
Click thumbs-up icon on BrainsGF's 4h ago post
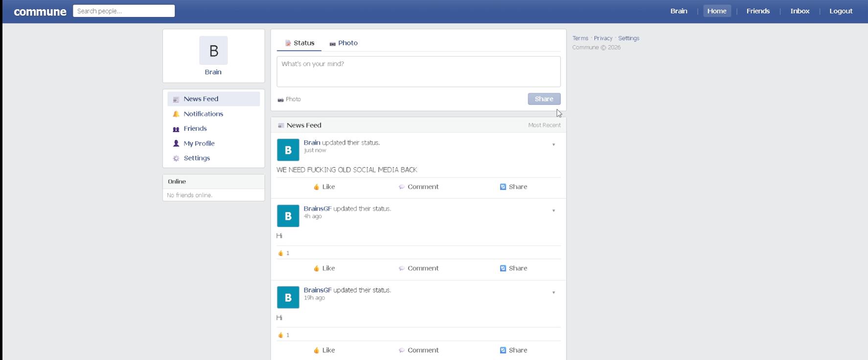coord(317,269)
